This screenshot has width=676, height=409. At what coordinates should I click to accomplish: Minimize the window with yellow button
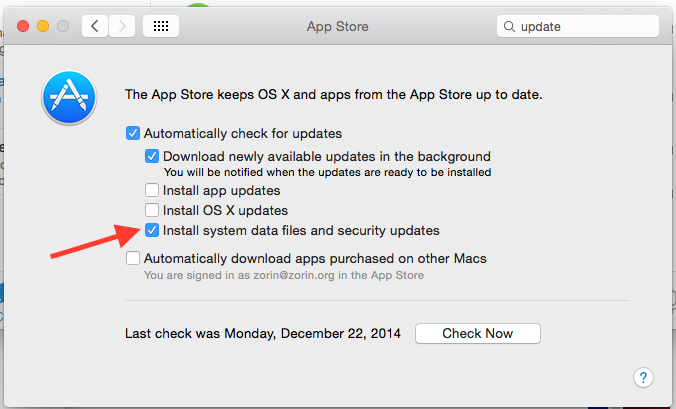coord(43,27)
